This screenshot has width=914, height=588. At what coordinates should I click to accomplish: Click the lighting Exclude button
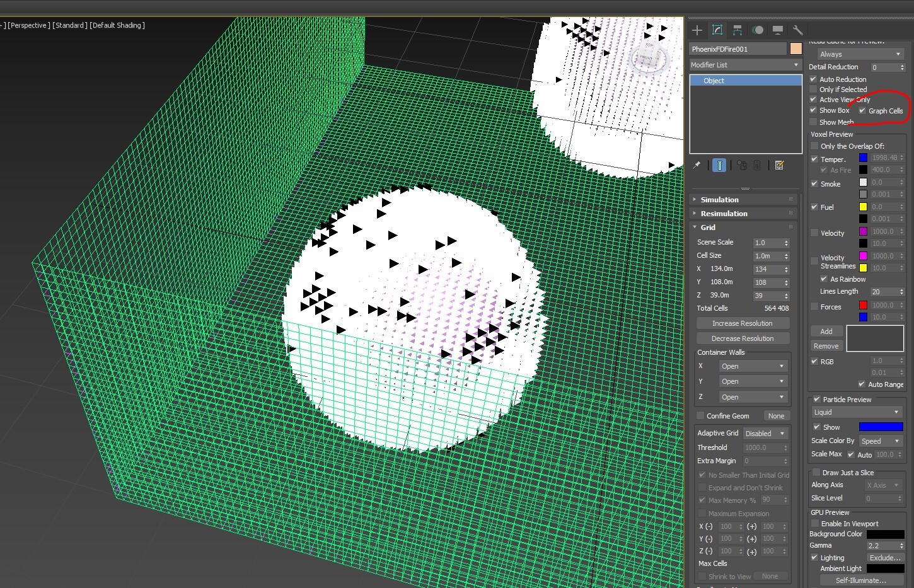885,558
